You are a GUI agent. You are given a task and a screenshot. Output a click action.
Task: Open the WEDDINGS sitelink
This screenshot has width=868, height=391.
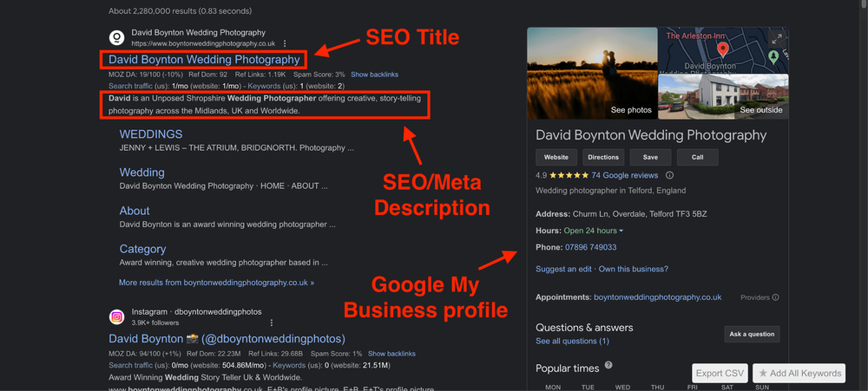pyautogui.click(x=150, y=134)
